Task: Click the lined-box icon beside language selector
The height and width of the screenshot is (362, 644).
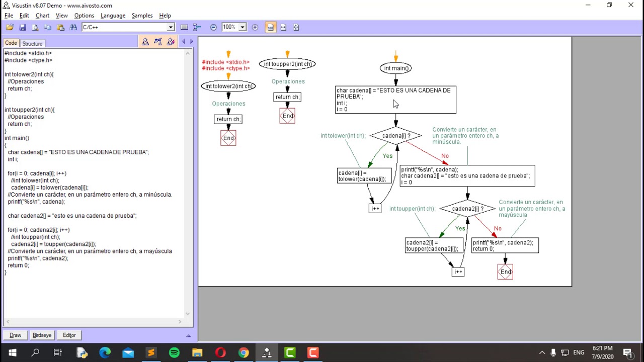Action: pos(184,27)
